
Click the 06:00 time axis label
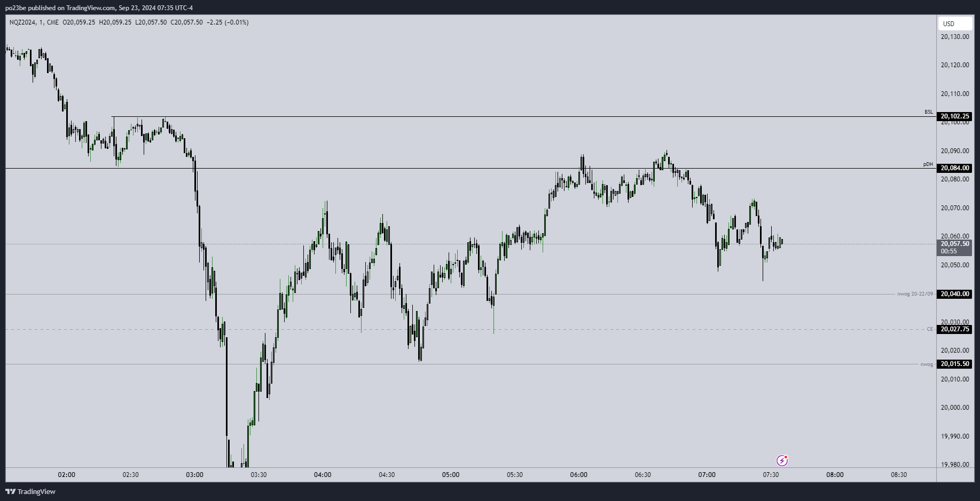578,475
